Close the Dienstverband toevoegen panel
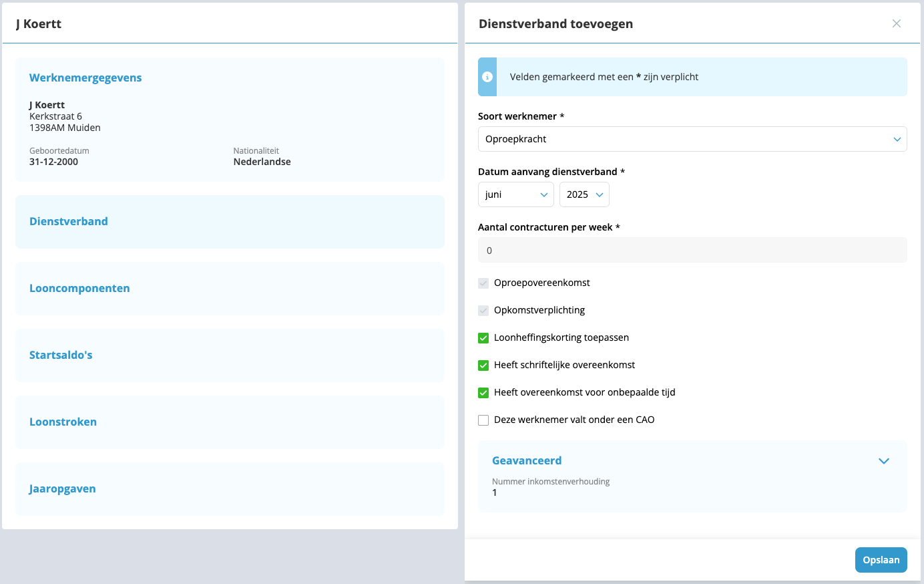 896,24
